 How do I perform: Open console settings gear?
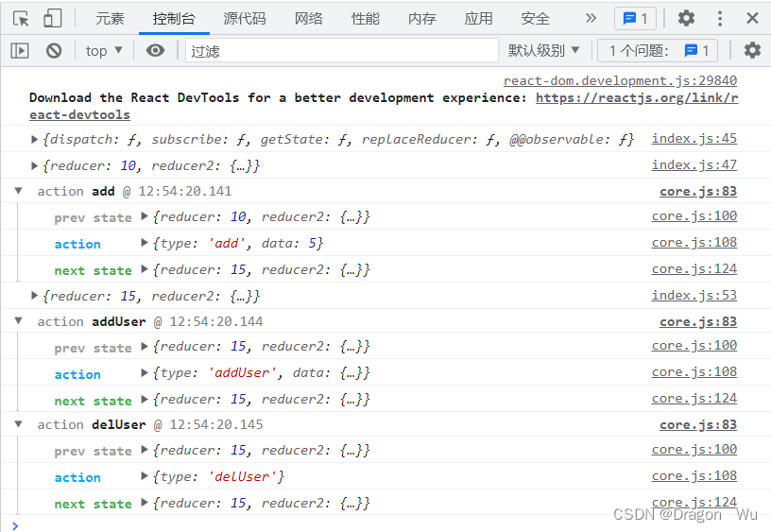pyautogui.click(x=752, y=51)
